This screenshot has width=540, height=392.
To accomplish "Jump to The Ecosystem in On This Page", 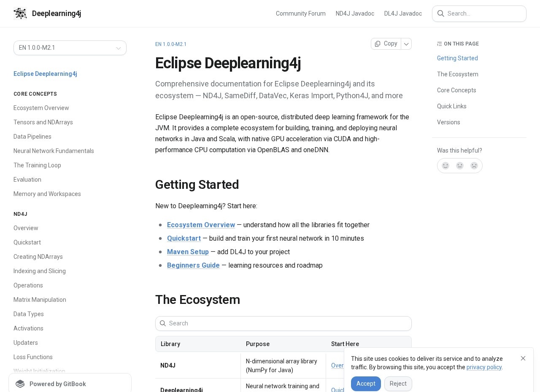I will coord(458,74).
